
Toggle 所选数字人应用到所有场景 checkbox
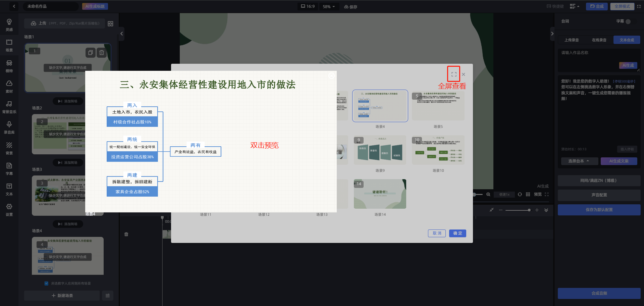click(x=46, y=284)
